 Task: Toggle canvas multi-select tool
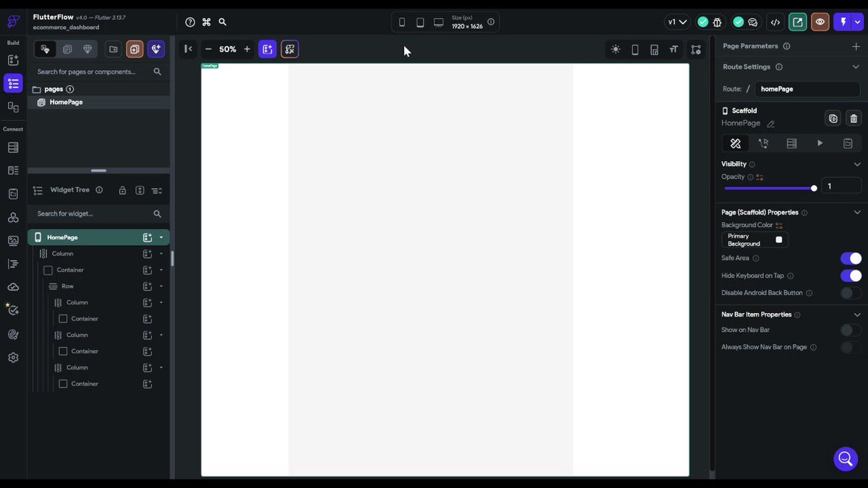[290, 49]
